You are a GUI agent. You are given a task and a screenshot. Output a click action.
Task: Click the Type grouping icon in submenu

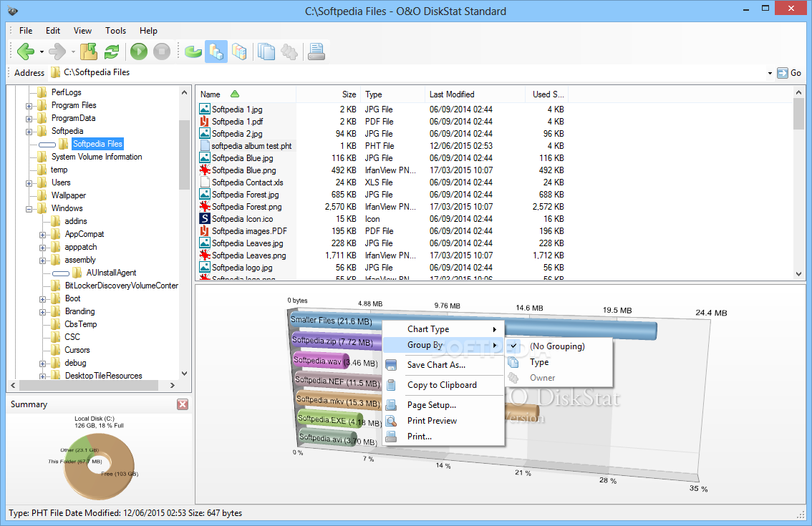pos(513,362)
